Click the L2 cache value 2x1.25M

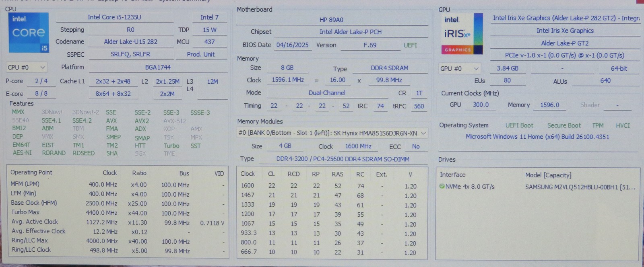167,81
